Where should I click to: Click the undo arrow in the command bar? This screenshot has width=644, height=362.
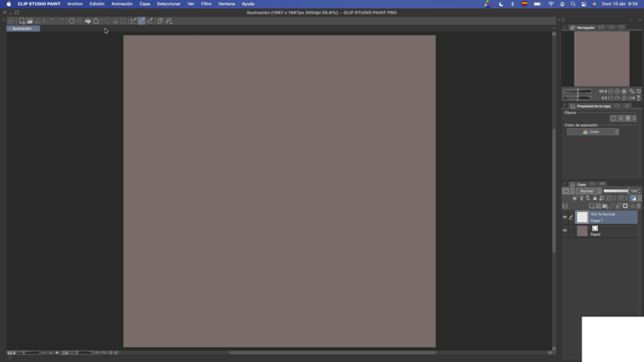pos(53,21)
